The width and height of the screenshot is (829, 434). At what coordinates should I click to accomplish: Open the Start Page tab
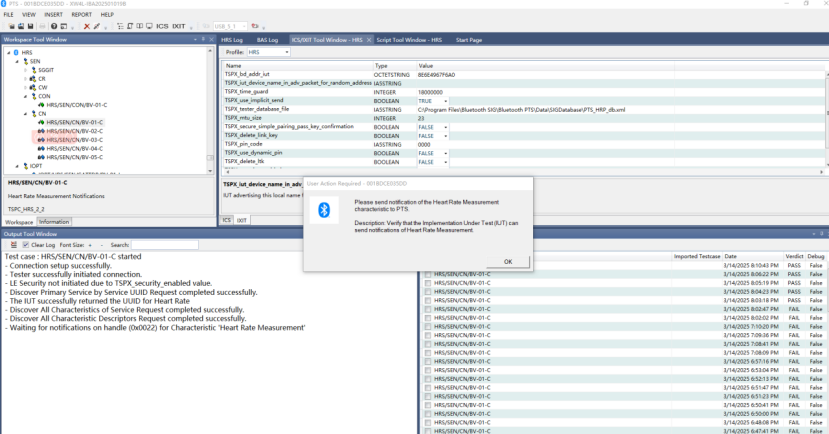click(468, 40)
